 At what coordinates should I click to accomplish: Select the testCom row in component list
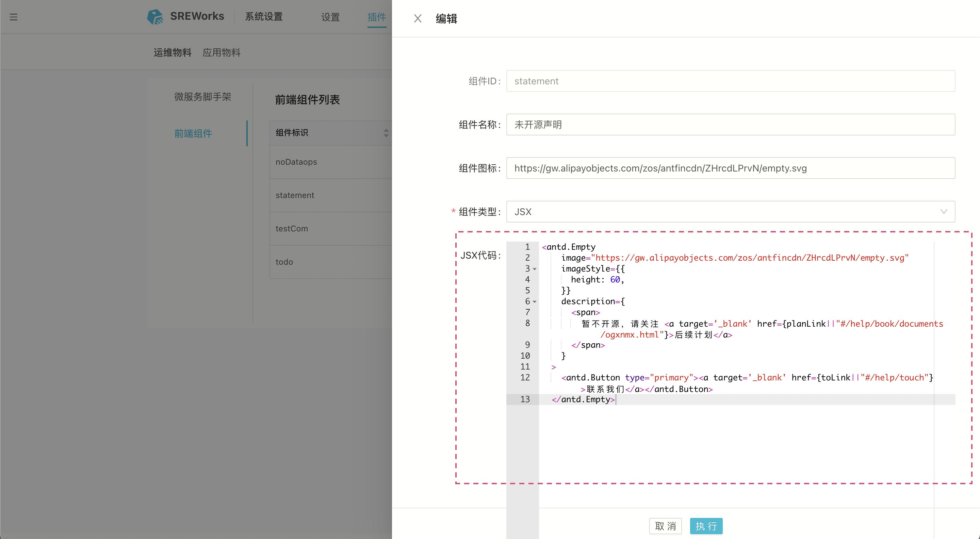point(292,229)
